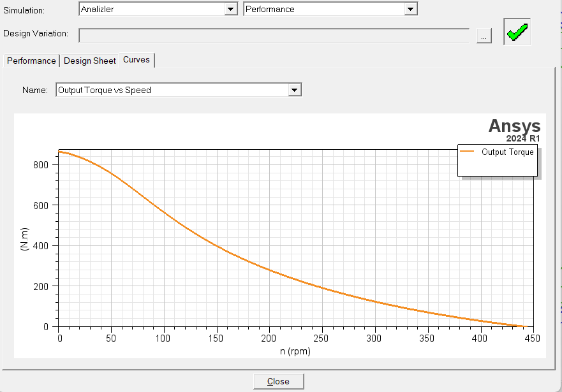The image size is (562, 392).
Task: Click the green checkmark validation icon
Action: coord(517,32)
